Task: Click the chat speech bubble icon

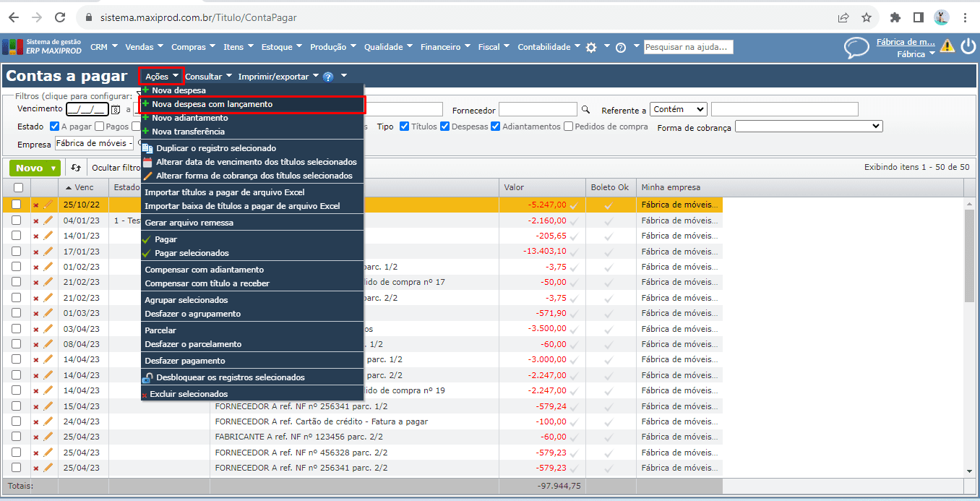Action: point(856,48)
